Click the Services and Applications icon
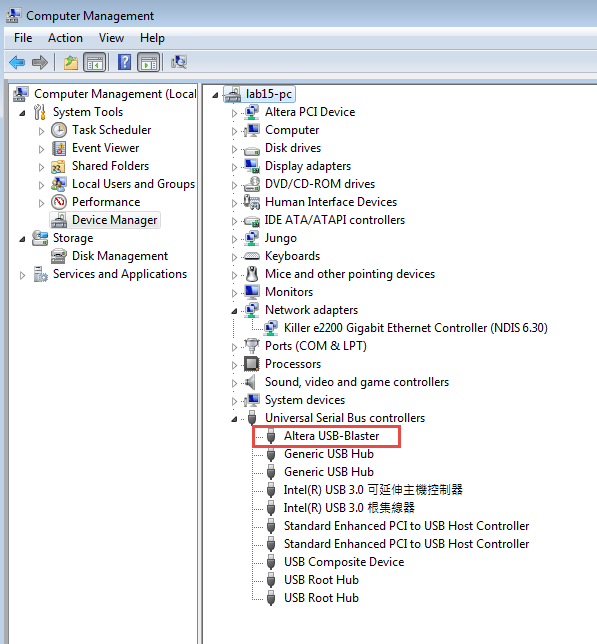The width and height of the screenshot is (597, 644). (x=40, y=274)
